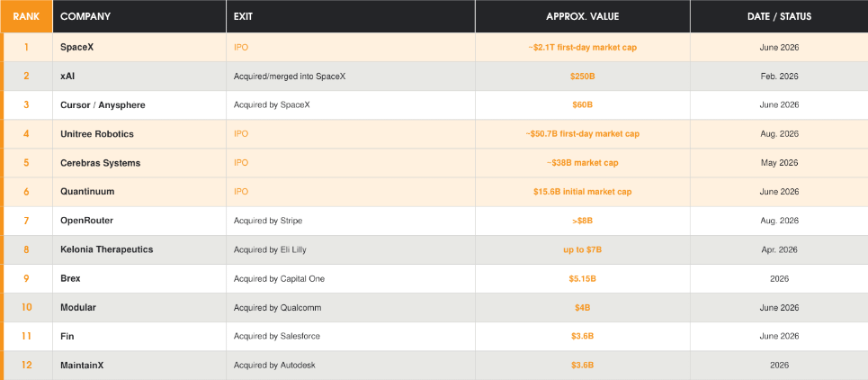This screenshot has height=380, width=868.
Task: Select the DATE / STATUS column header
Action: [x=779, y=16]
